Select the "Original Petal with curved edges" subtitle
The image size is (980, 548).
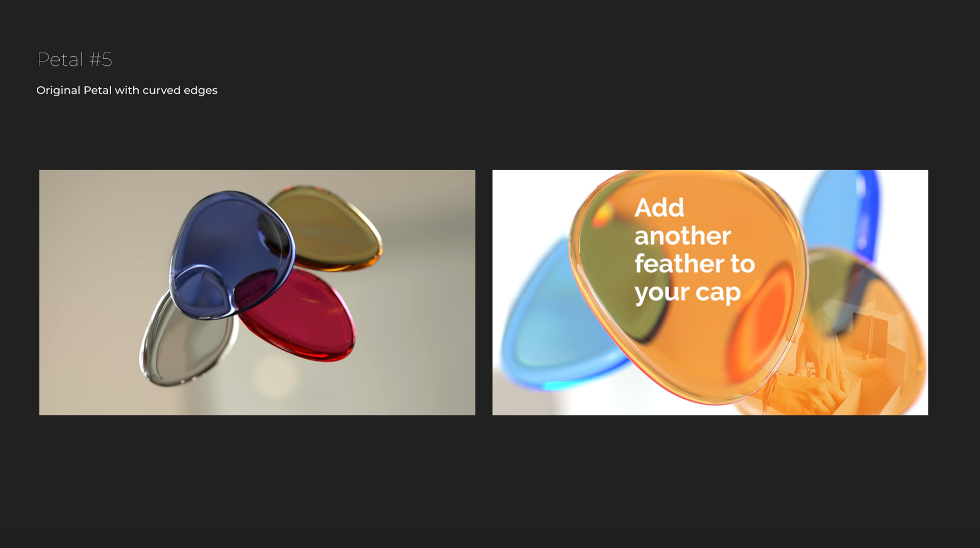tap(127, 90)
